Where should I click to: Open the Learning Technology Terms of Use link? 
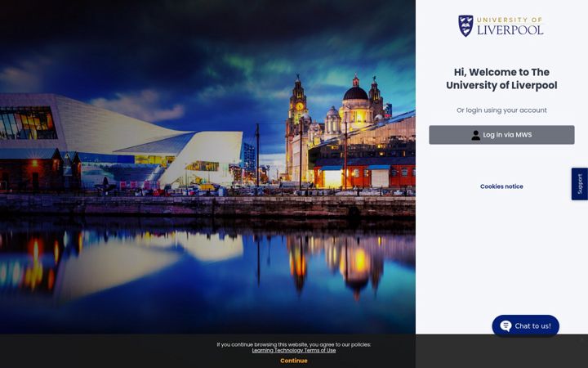[294, 350]
